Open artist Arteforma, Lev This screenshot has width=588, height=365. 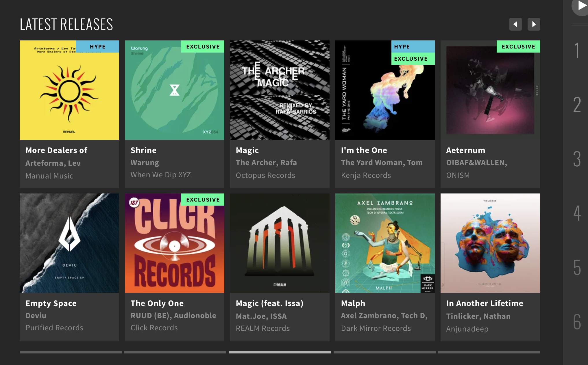53,163
